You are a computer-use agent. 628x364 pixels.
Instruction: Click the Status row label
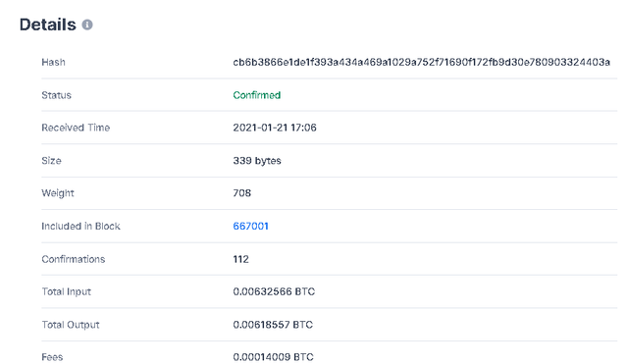57,95
